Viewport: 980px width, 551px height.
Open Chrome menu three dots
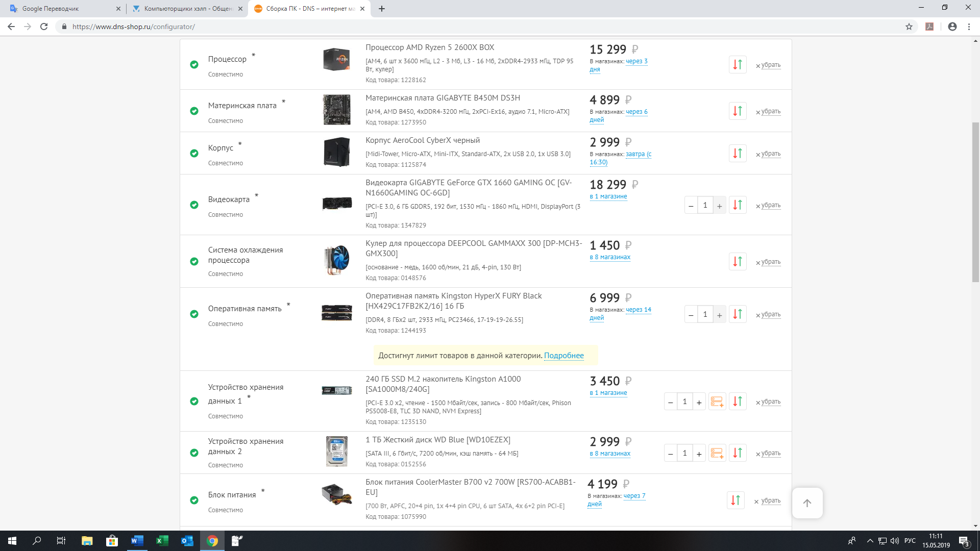tap(969, 27)
